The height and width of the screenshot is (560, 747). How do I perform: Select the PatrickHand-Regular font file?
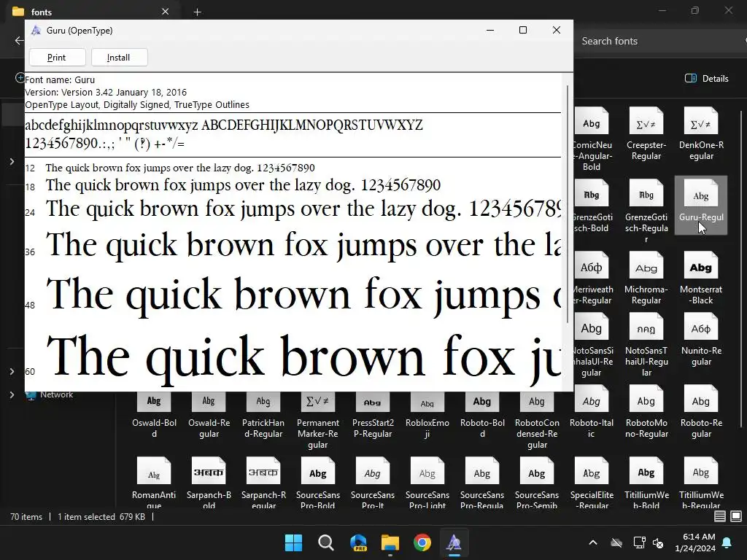click(263, 415)
